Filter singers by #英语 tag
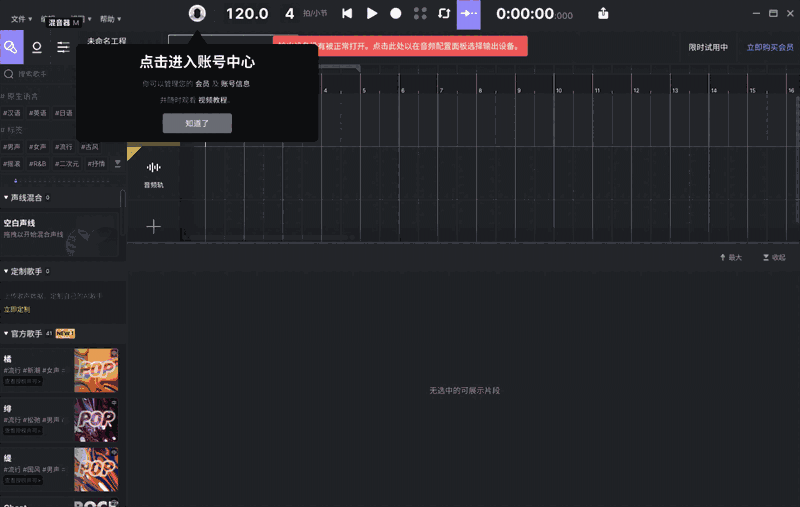 click(38, 113)
